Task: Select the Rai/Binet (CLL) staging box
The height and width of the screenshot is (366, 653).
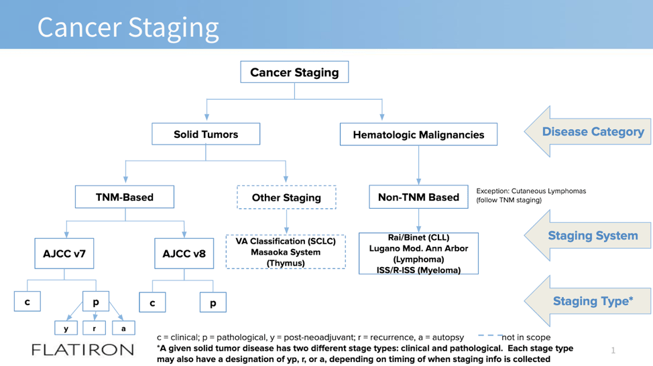Action: tap(419, 254)
